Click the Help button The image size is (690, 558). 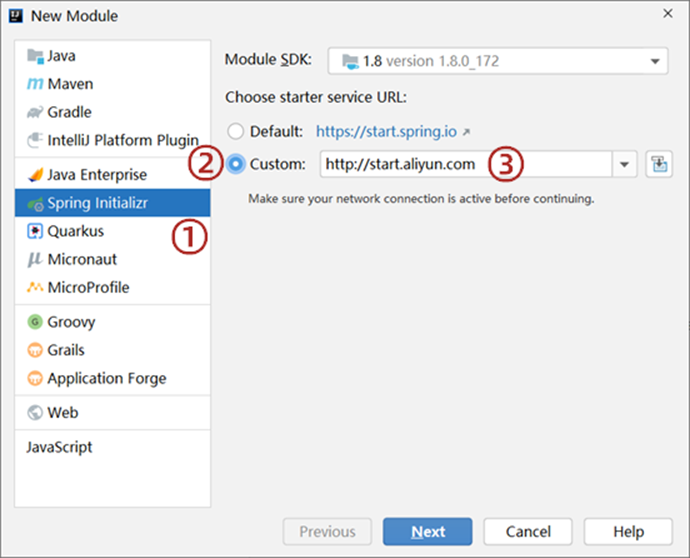[628, 532]
